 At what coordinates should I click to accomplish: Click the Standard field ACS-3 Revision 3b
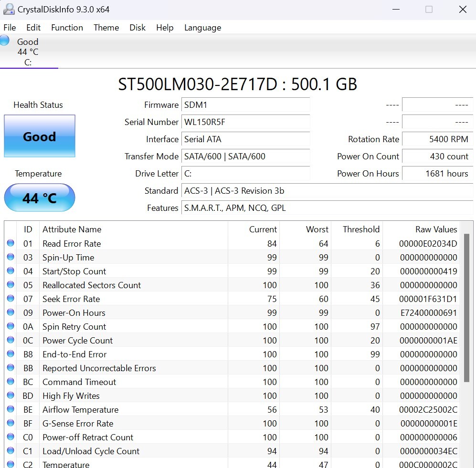coord(327,191)
